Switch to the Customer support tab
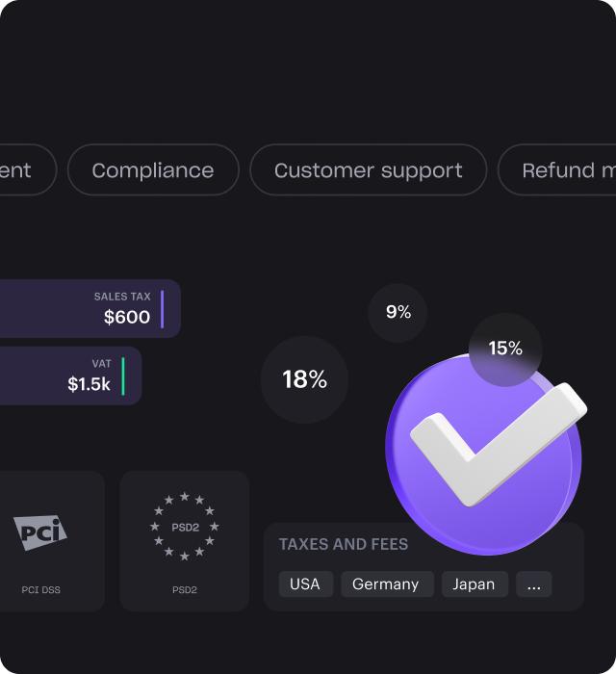The width and height of the screenshot is (616, 674). [x=368, y=170]
